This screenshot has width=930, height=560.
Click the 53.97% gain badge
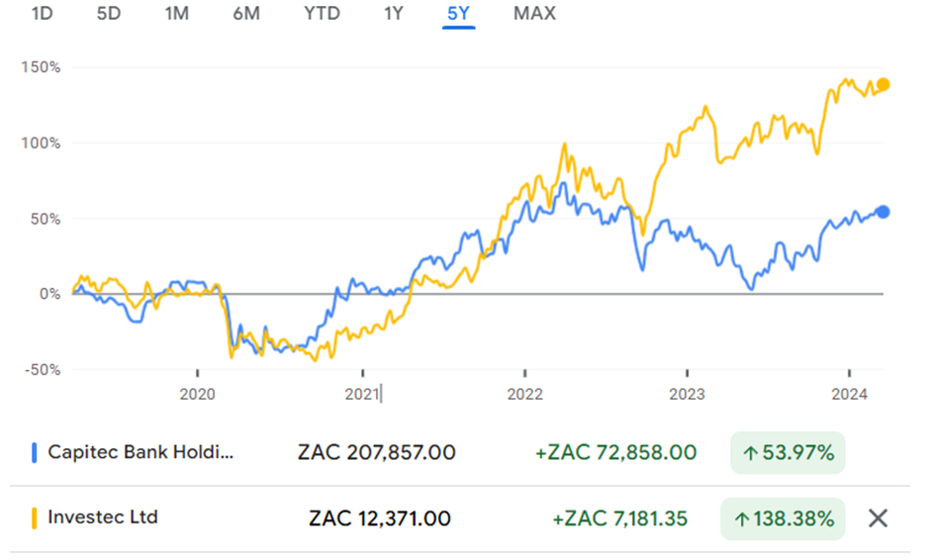pos(788,453)
